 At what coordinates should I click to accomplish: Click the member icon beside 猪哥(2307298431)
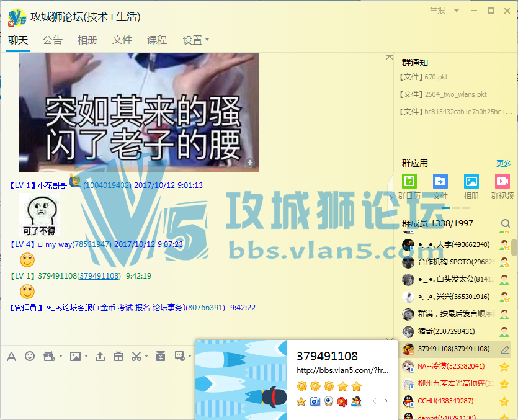click(x=504, y=331)
